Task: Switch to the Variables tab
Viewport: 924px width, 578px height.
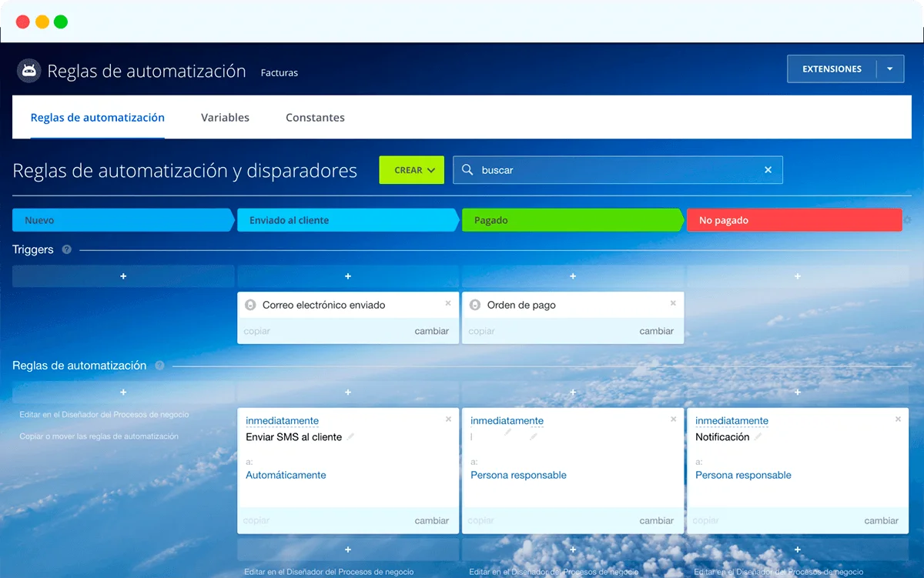Action: point(225,118)
